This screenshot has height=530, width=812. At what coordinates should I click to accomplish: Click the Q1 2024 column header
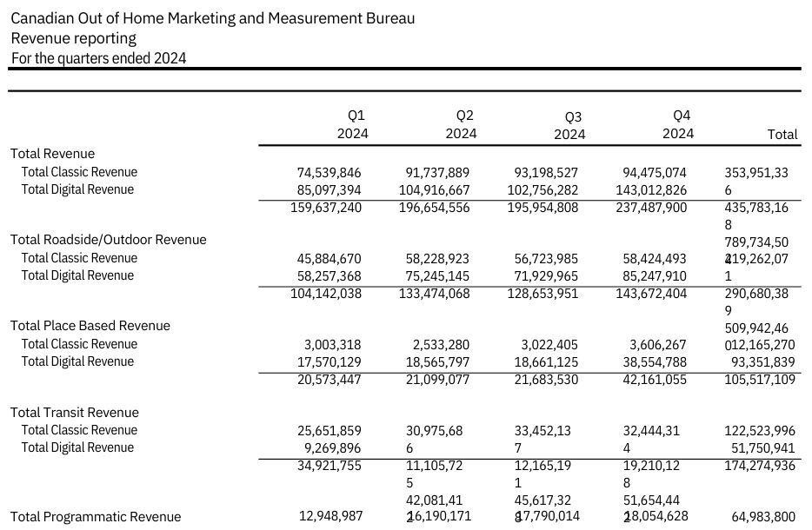tap(352, 124)
